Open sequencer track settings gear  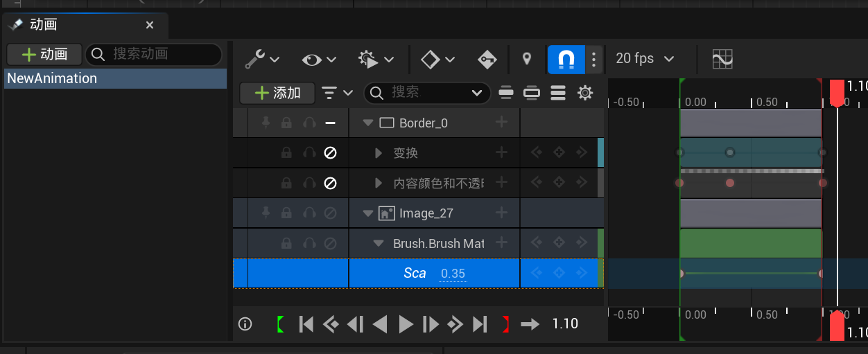click(586, 93)
